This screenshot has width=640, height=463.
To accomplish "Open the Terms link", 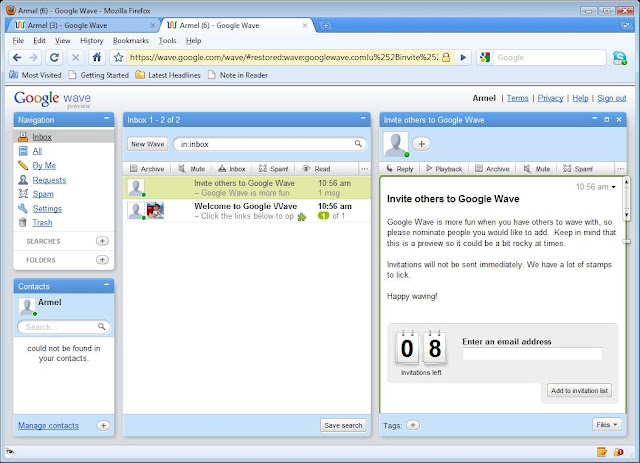I will click(x=517, y=98).
